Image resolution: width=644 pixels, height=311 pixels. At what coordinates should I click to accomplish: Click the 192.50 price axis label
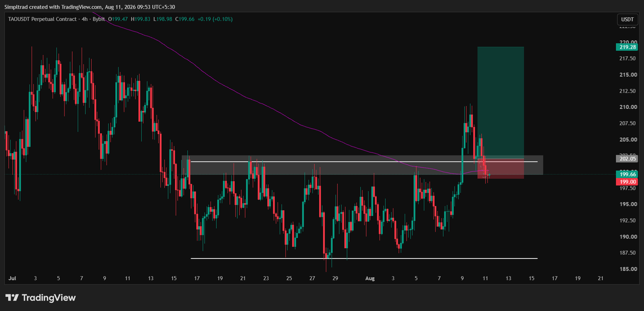pos(628,220)
